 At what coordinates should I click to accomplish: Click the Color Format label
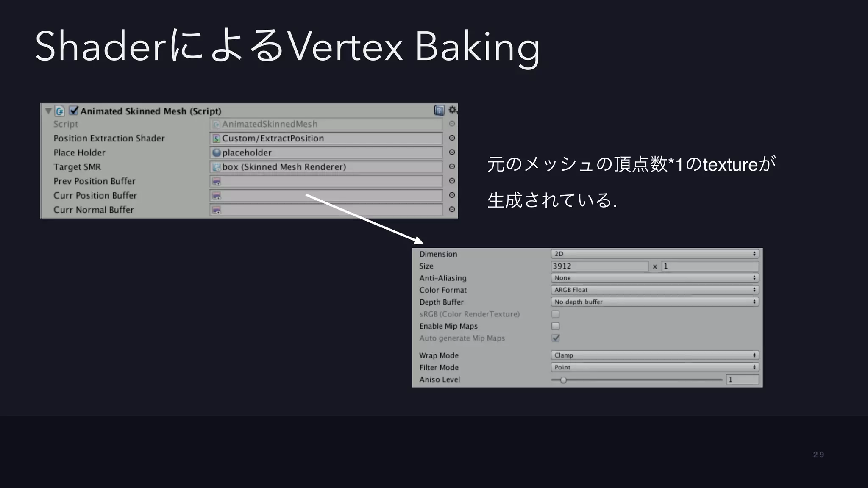click(x=443, y=290)
